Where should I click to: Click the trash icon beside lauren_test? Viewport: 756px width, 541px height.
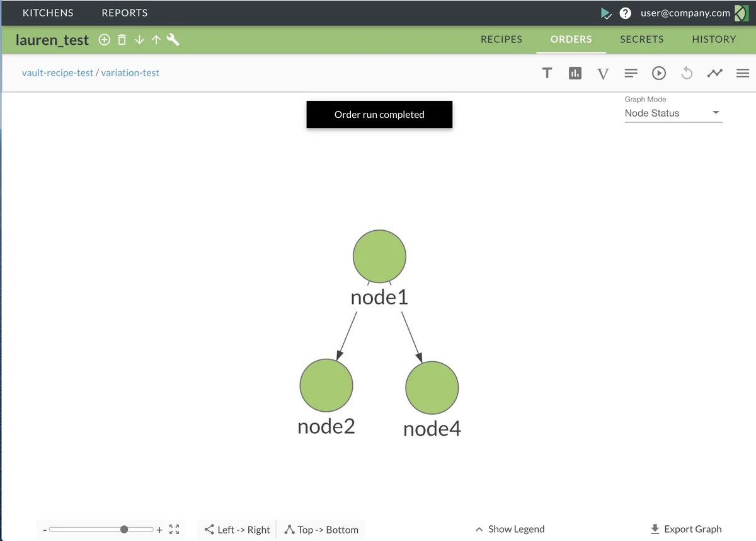click(x=122, y=40)
